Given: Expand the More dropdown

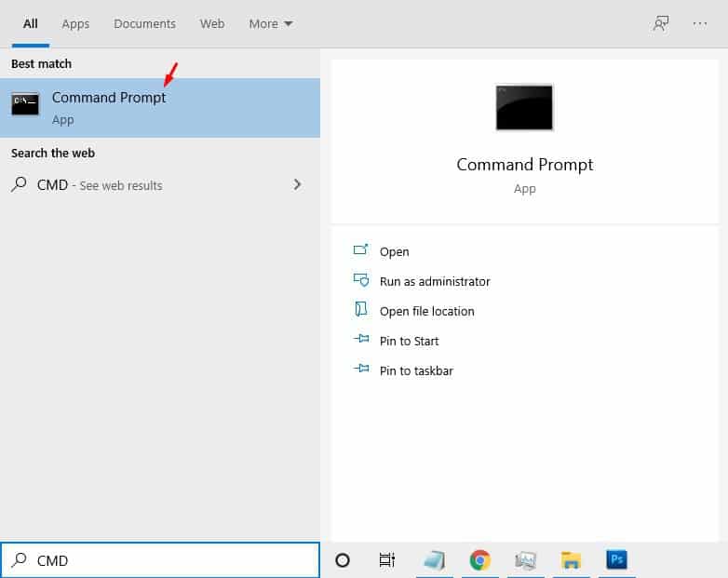Looking at the screenshot, I should pos(271,23).
